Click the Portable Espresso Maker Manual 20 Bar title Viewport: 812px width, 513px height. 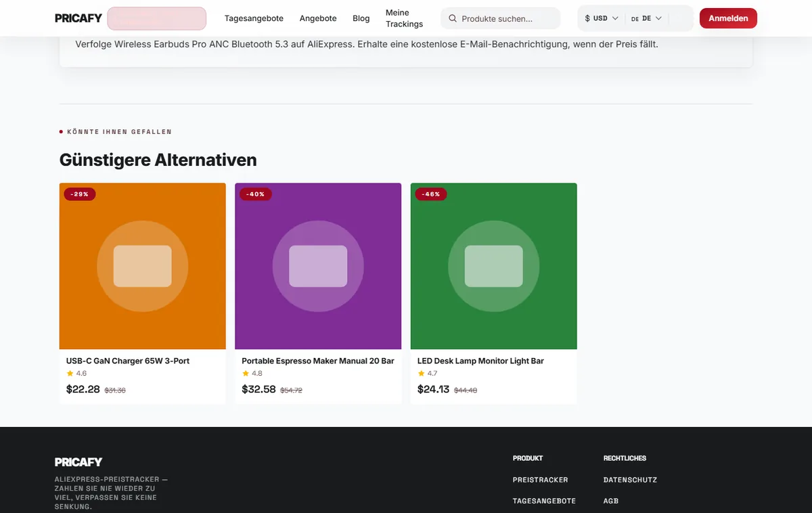318,361
